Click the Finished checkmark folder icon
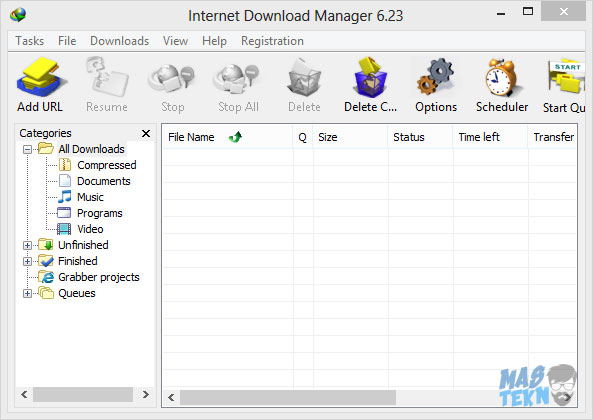The height and width of the screenshot is (420, 593). [x=46, y=260]
